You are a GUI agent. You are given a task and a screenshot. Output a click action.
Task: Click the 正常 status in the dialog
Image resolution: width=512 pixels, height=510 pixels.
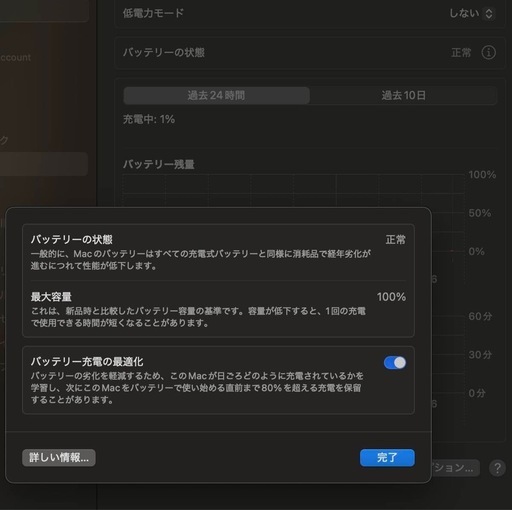click(396, 239)
